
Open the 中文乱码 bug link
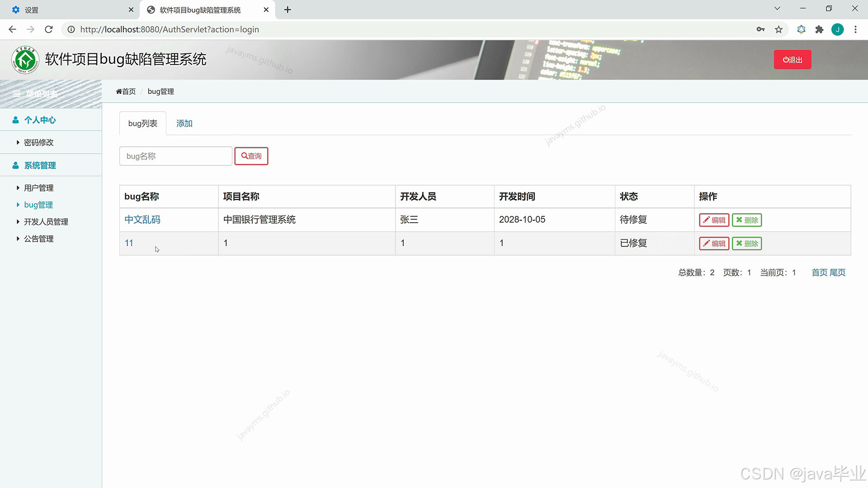click(x=142, y=220)
